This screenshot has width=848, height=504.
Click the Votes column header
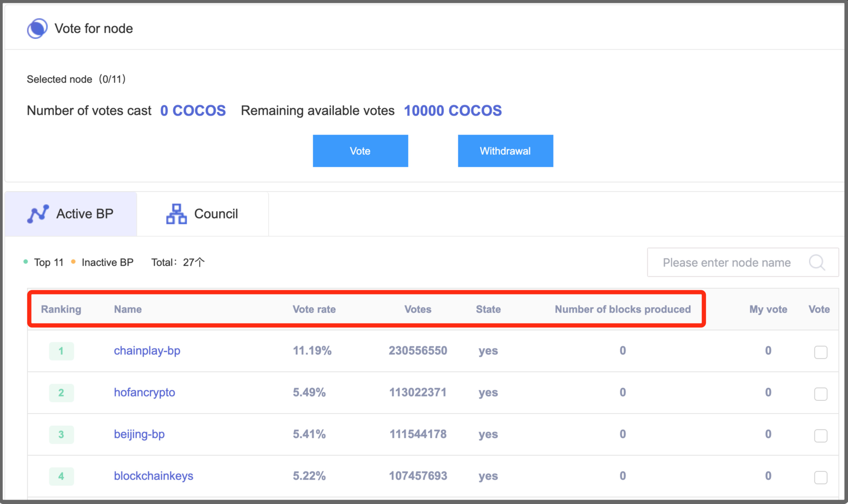click(417, 309)
